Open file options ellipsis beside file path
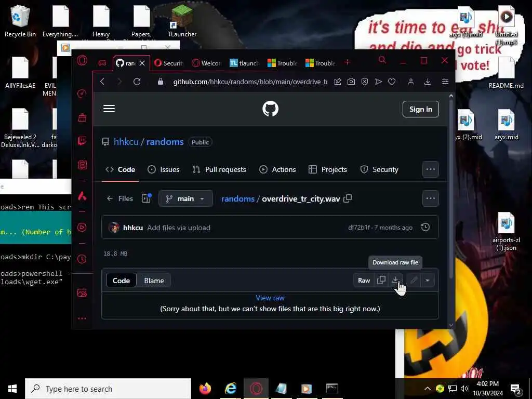The image size is (532, 399). coord(431,198)
